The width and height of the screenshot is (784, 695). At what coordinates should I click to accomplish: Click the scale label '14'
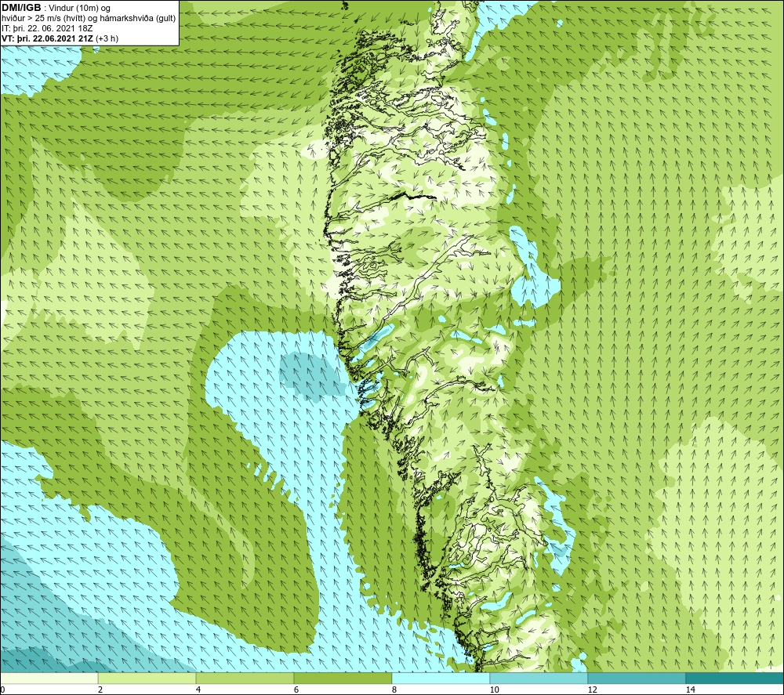coord(691,690)
